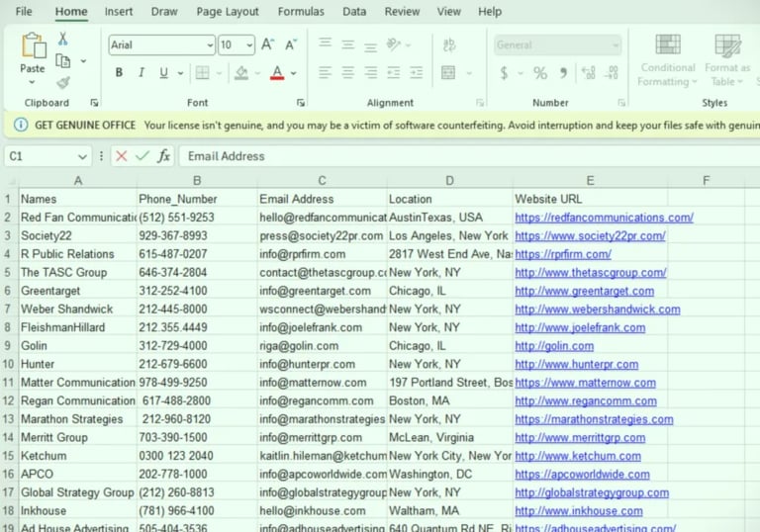Image resolution: width=760 pixels, height=532 pixels.
Task: Merge and center cells
Action: [448, 72]
